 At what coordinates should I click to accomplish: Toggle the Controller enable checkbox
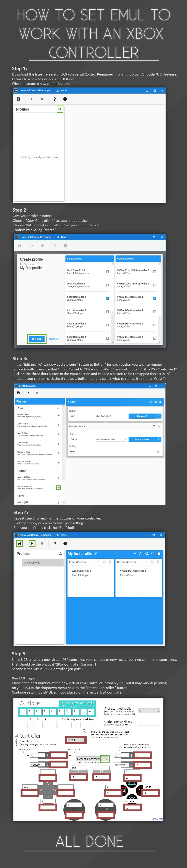click(x=16, y=735)
